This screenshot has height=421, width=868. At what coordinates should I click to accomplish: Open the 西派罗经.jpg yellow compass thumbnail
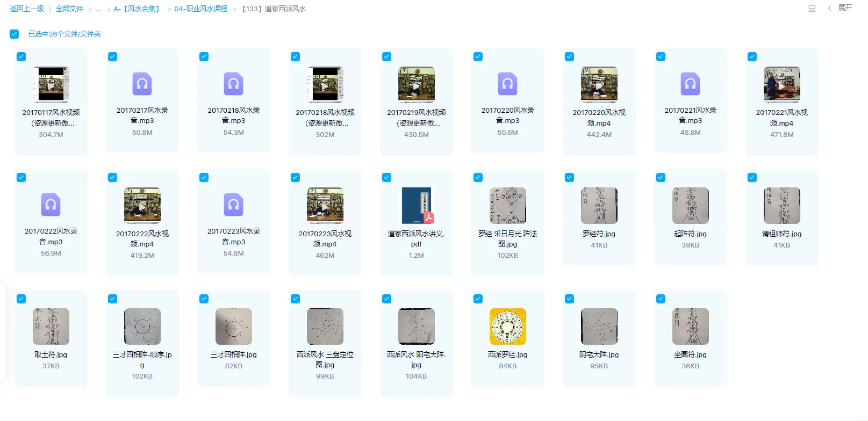click(507, 326)
